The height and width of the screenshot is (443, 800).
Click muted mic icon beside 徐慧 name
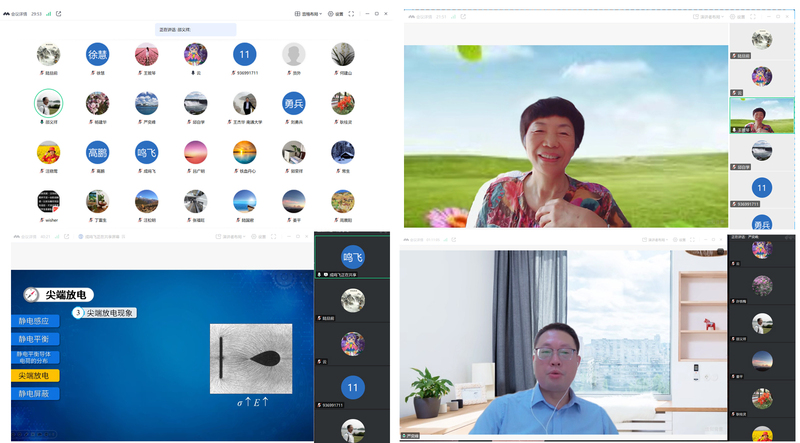(91, 73)
